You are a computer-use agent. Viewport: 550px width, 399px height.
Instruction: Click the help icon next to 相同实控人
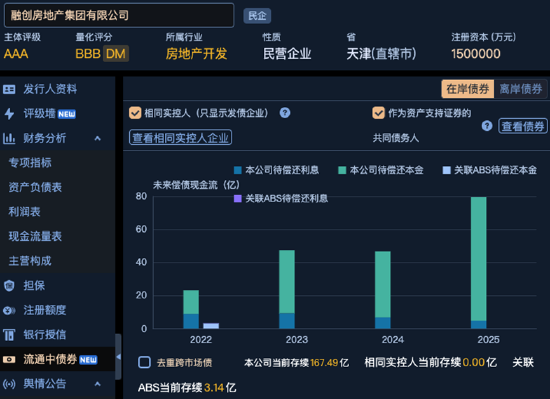[285, 113]
